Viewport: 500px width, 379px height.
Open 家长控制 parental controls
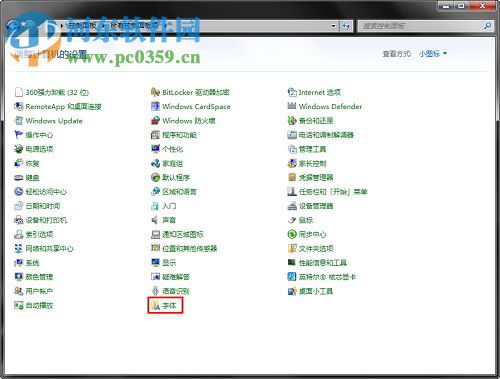(x=307, y=163)
